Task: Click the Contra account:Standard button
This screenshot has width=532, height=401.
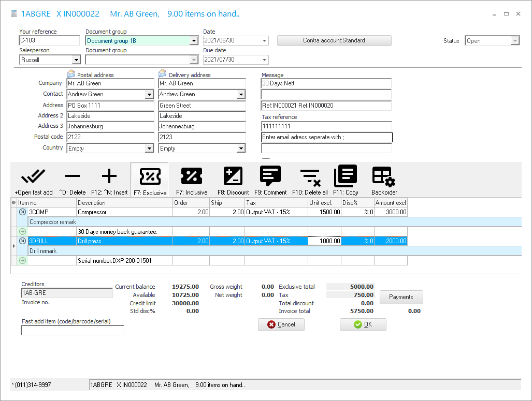Action: coord(334,40)
